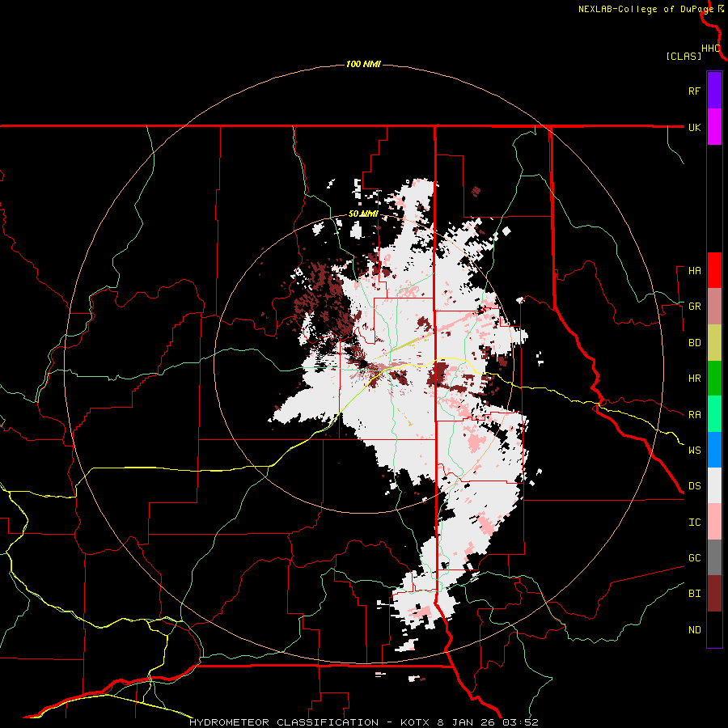Click the NEXLAB-College of DuPage text

coord(645,9)
